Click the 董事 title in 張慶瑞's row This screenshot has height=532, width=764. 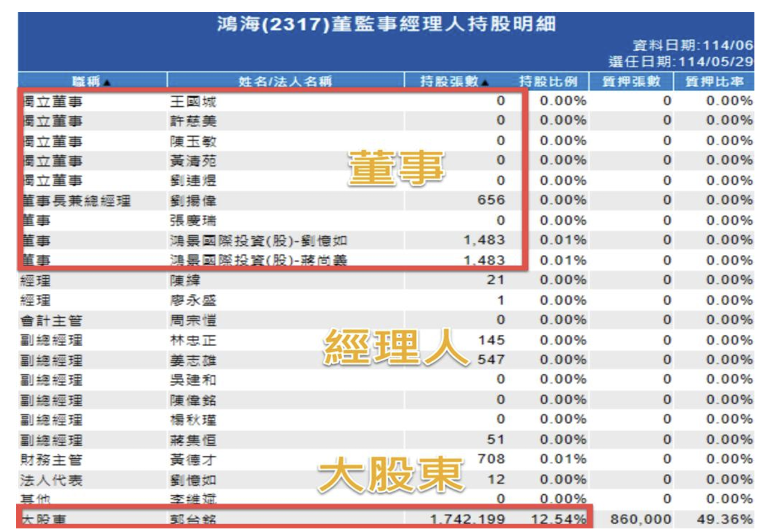tap(37, 221)
